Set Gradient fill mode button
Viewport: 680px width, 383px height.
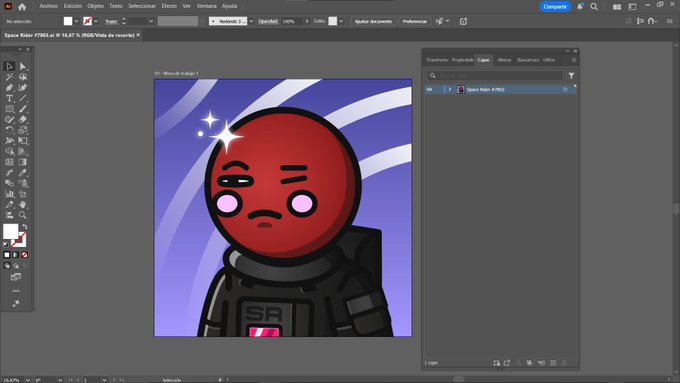click(x=16, y=255)
